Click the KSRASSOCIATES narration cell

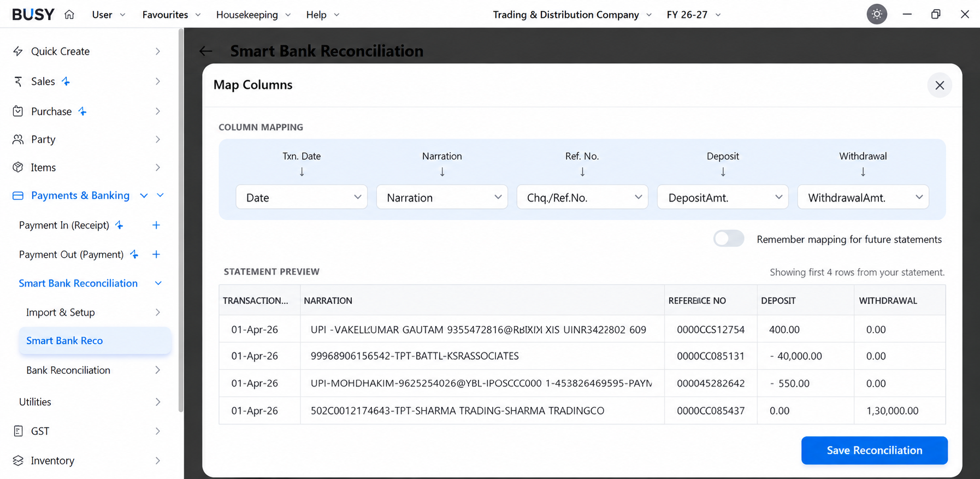(482, 356)
